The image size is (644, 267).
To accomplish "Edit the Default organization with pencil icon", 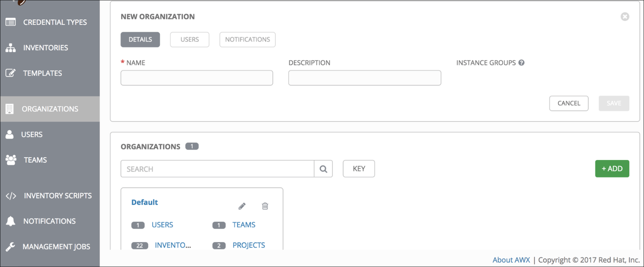I will pyautogui.click(x=242, y=206).
